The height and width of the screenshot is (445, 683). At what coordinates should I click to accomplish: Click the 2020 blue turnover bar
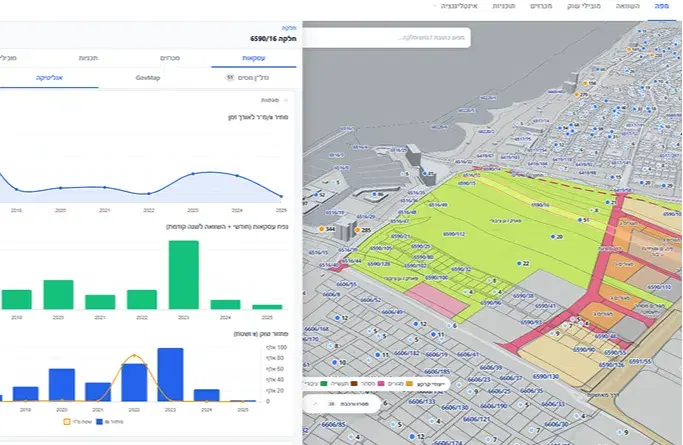61,385
